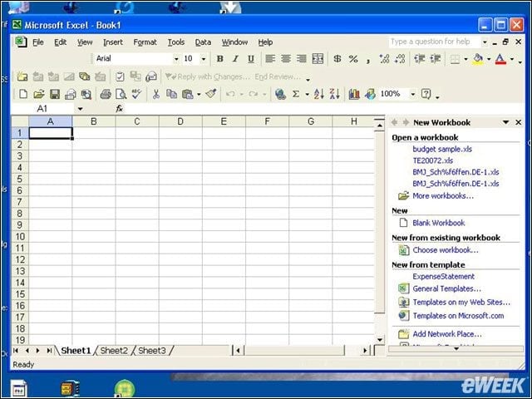Screen dimensions: 532x399
Task: Open Fill Color dropdown arrow
Action: coord(489,59)
